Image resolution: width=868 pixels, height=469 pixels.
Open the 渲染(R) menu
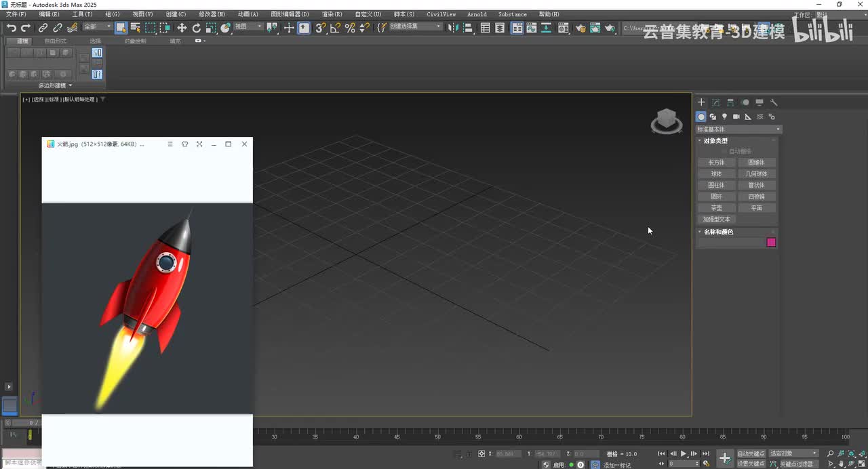pos(332,14)
